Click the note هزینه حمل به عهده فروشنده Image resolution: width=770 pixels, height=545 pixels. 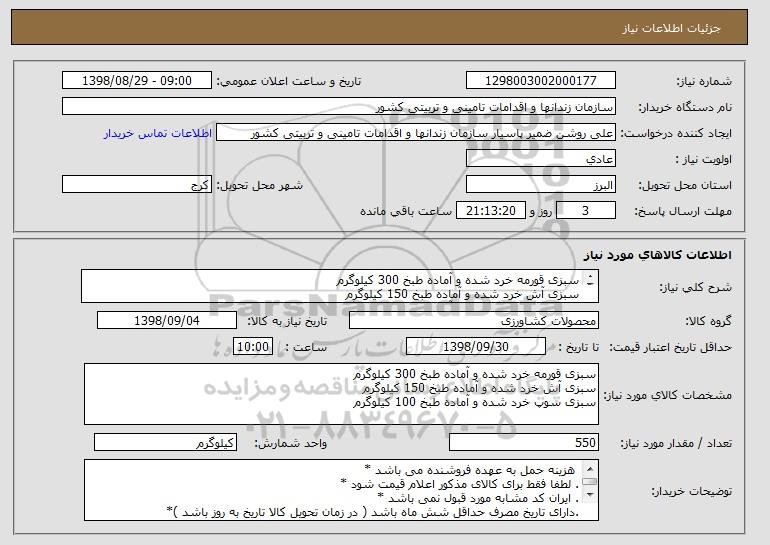click(470, 470)
